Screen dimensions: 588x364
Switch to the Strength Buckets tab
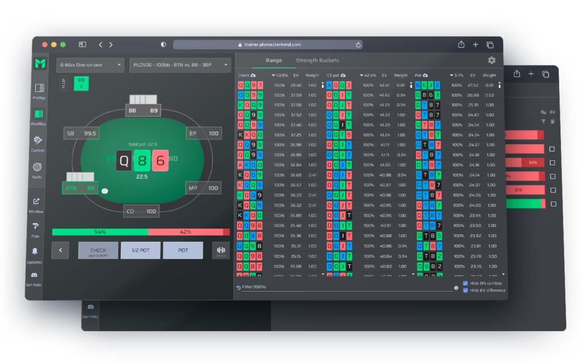[317, 60]
